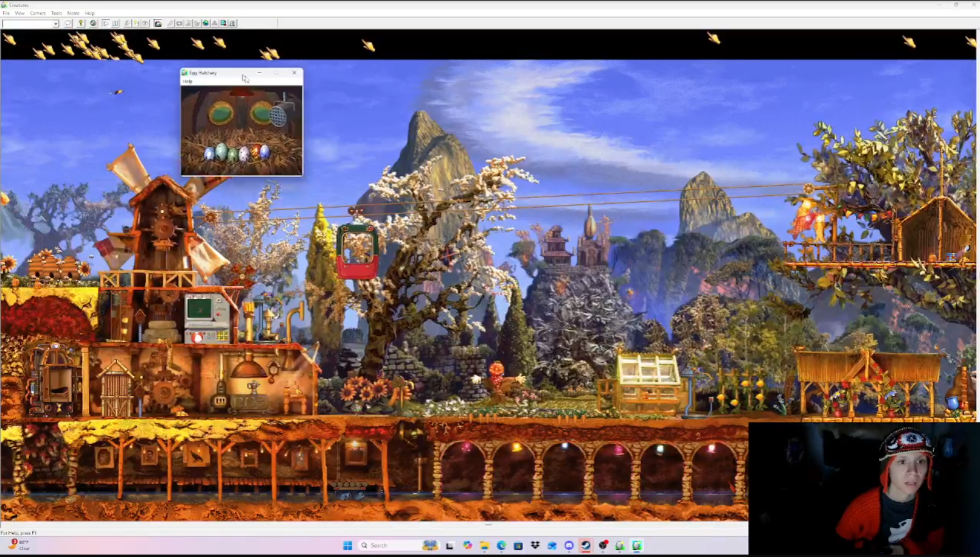Open File Explorer from the taskbar
980x557 pixels.
click(484, 545)
